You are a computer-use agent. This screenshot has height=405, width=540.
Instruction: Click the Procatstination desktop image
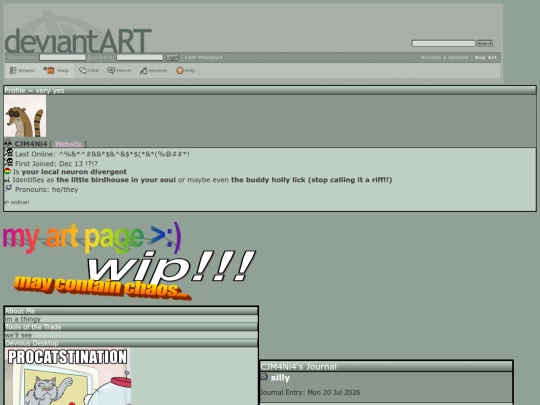[x=68, y=376]
